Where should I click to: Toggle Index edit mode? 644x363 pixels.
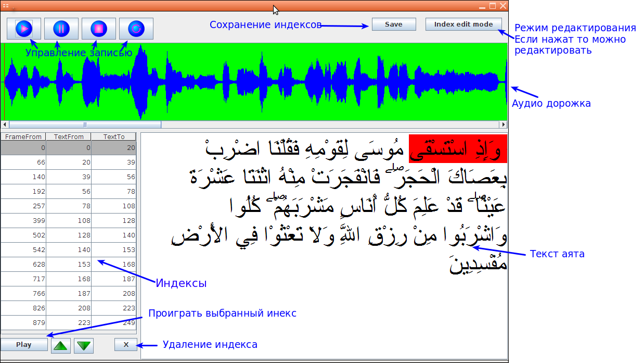[463, 24]
